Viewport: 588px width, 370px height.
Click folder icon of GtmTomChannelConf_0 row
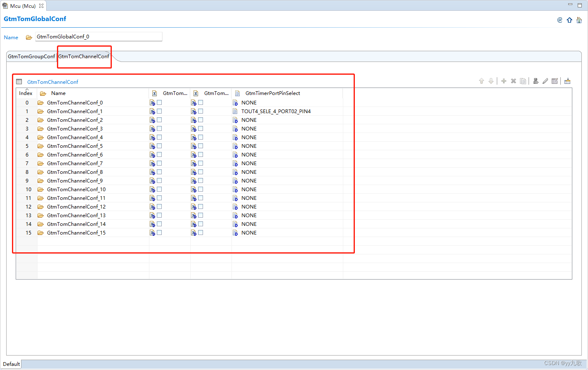(x=40, y=102)
